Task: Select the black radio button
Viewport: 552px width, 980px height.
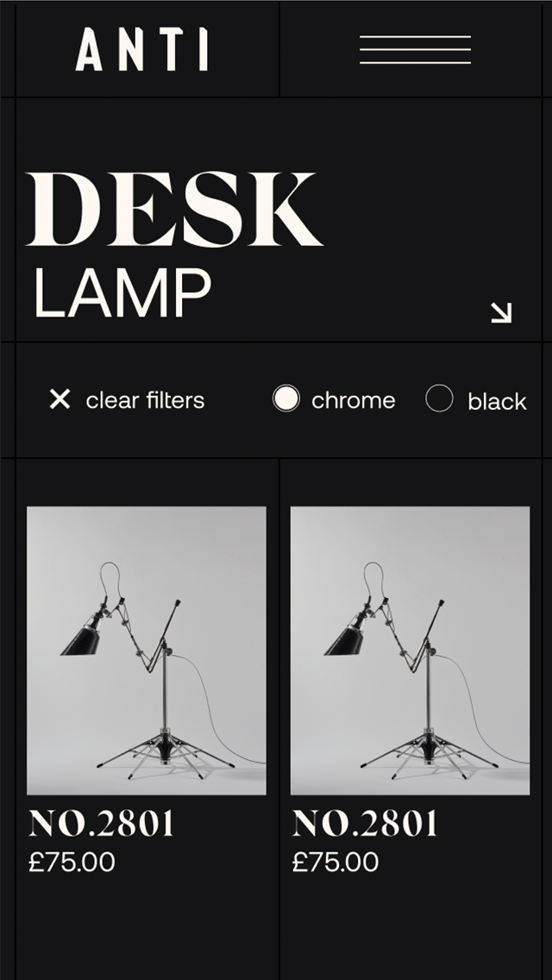Action: [x=440, y=399]
